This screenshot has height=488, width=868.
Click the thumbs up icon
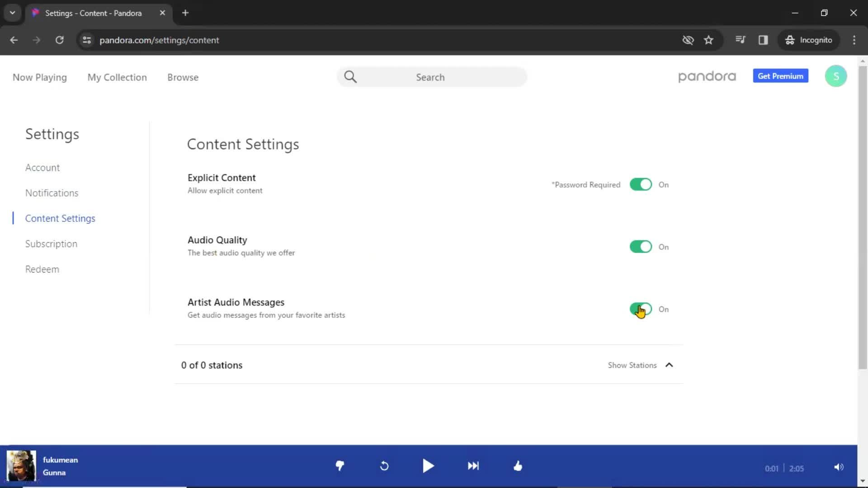(518, 465)
